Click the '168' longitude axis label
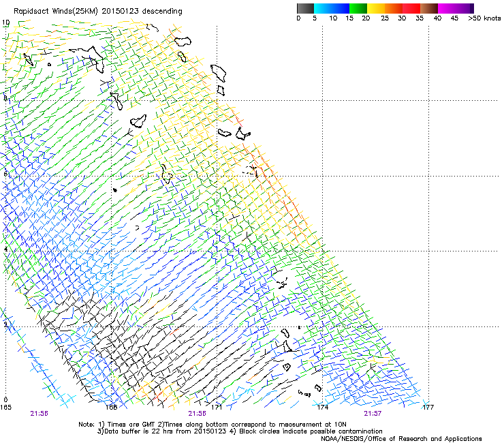The width and height of the screenshot is (504, 443). pos(111,408)
